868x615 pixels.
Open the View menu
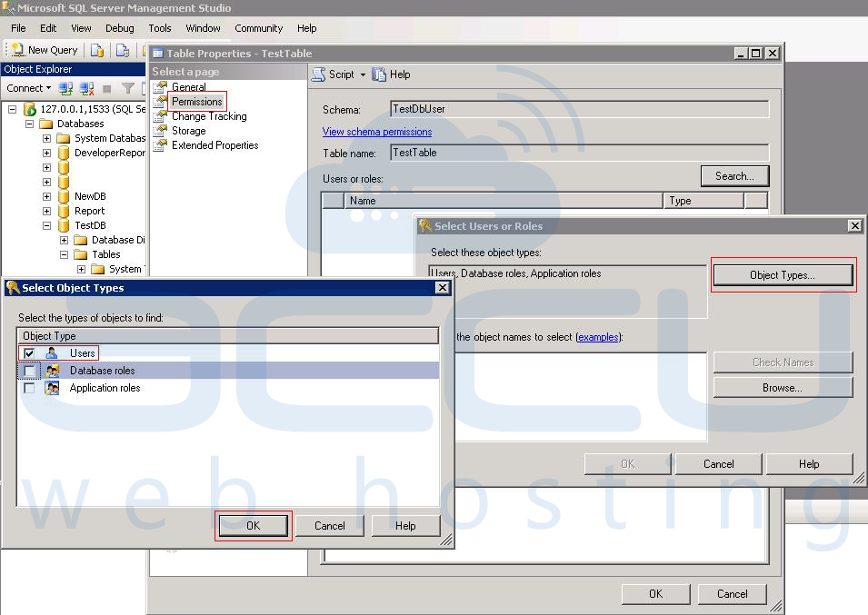click(81, 28)
